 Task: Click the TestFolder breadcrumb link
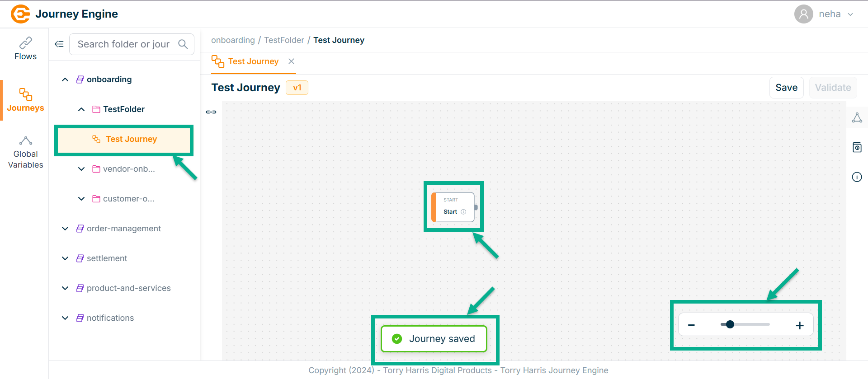284,40
